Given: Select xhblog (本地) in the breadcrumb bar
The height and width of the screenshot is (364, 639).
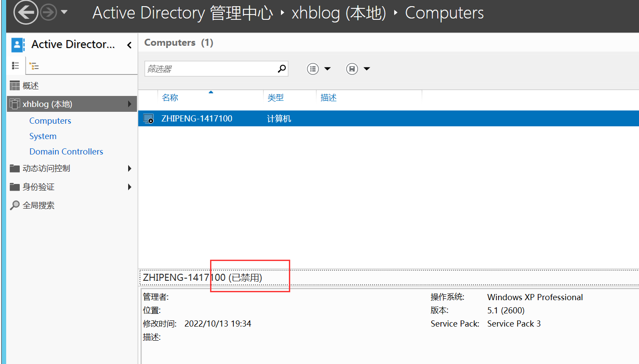Looking at the screenshot, I should pos(339,12).
